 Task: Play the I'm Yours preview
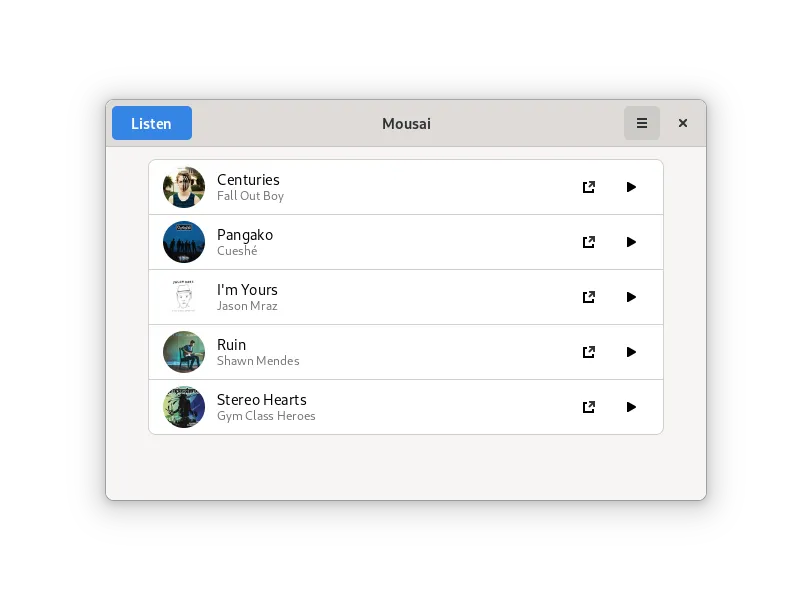pyautogui.click(x=631, y=297)
